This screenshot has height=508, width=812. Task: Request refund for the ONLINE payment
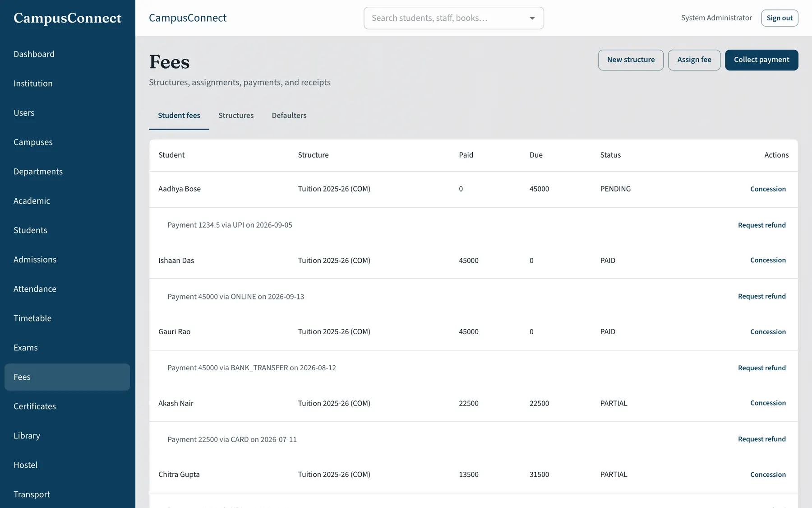(761, 296)
